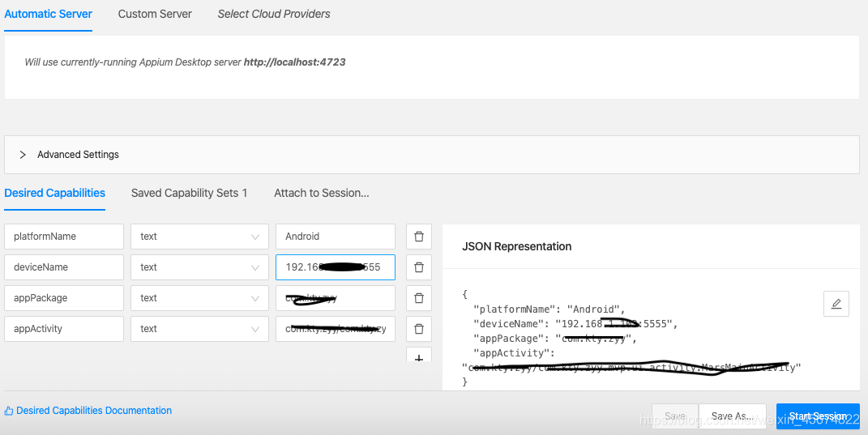This screenshot has height=435, width=868.
Task: Select the Desired Capabilities tab
Action: pos(55,193)
